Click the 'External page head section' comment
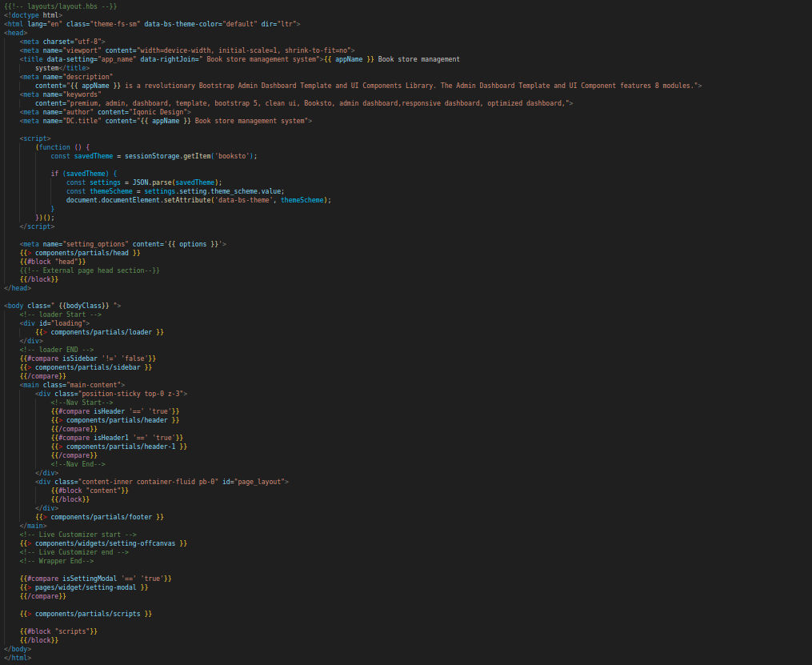This screenshot has width=812, height=665. coord(90,270)
